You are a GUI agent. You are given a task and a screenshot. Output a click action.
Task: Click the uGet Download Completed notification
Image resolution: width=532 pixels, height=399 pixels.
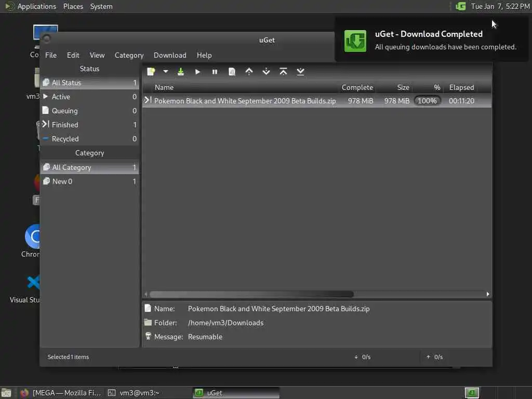[432, 40]
